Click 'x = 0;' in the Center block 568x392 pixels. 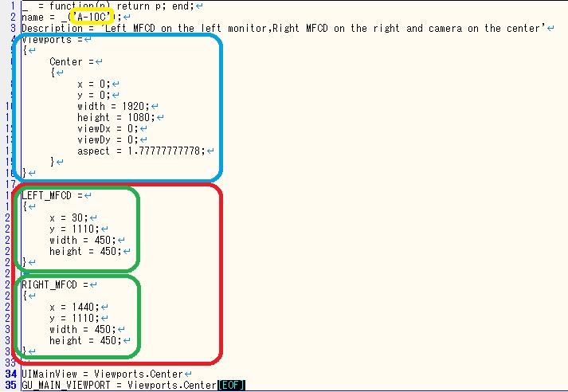(93, 84)
